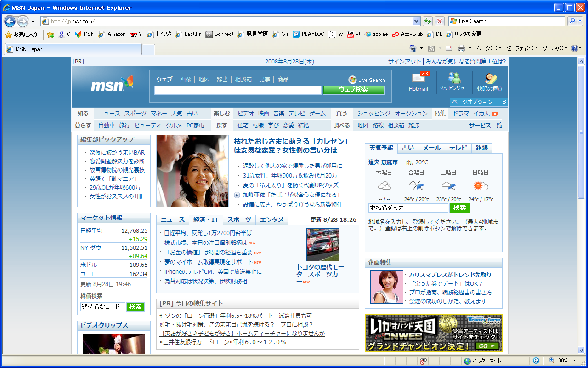Open the Print options dropdown arrow
588x368 pixels.
click(470, 48)
